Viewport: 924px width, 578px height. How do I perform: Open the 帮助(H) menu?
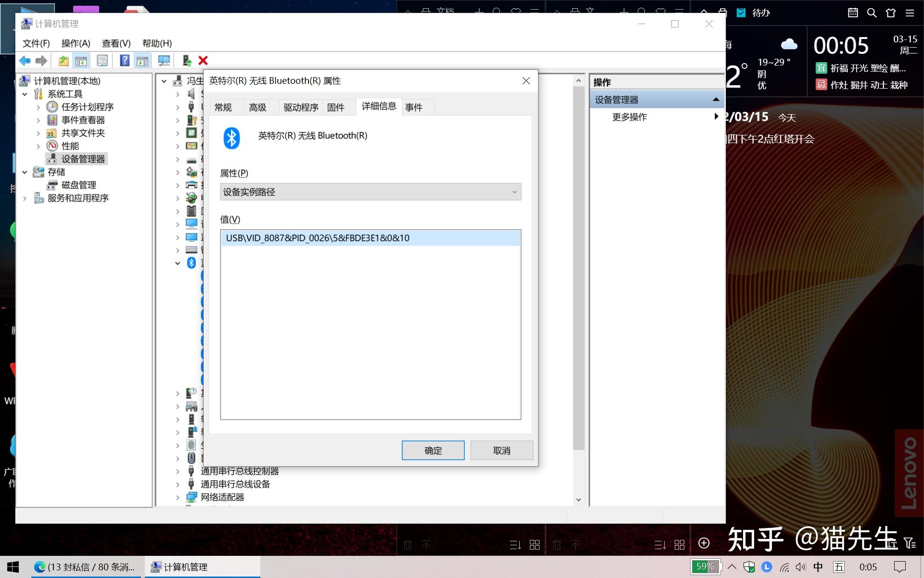[157, 43]
